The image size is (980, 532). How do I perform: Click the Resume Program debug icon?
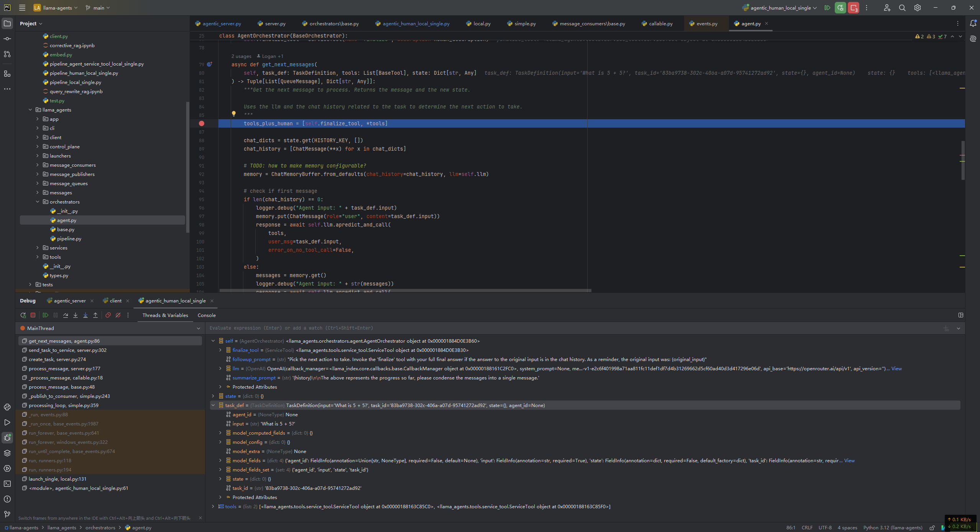point(46,315)
